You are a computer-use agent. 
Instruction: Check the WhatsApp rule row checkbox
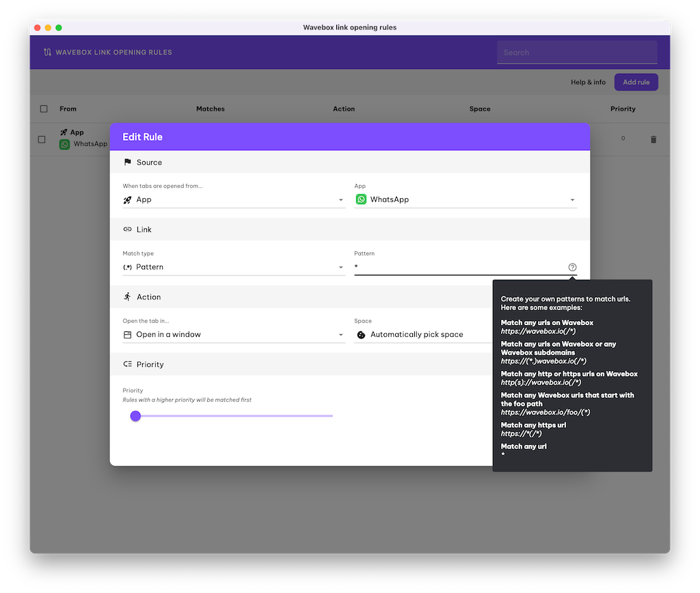(42, 139)
